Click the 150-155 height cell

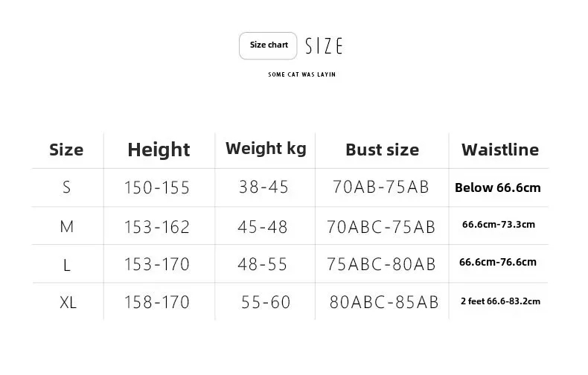(x=156, y=188)
